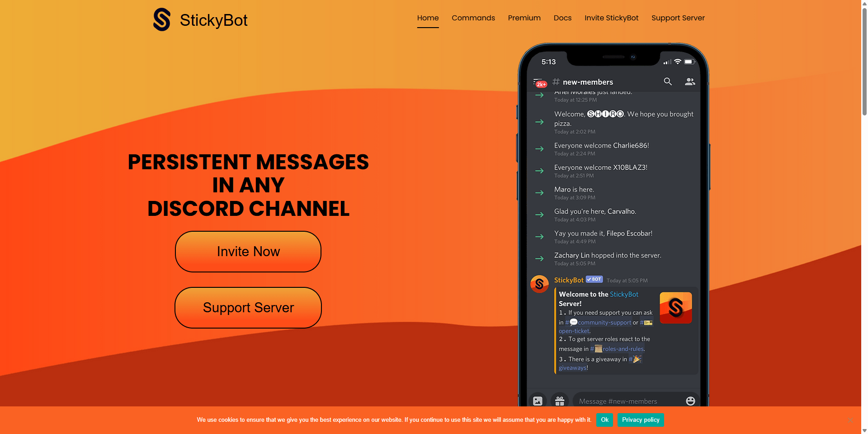Open the Docs navigation link

coord(562,18)
